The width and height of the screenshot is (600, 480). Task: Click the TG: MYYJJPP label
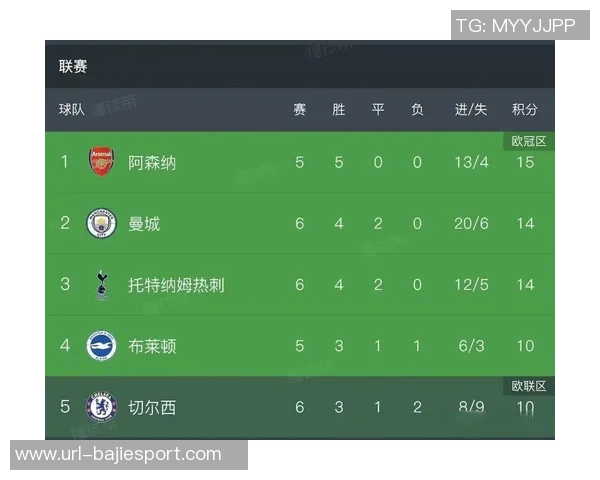[515, 25]
